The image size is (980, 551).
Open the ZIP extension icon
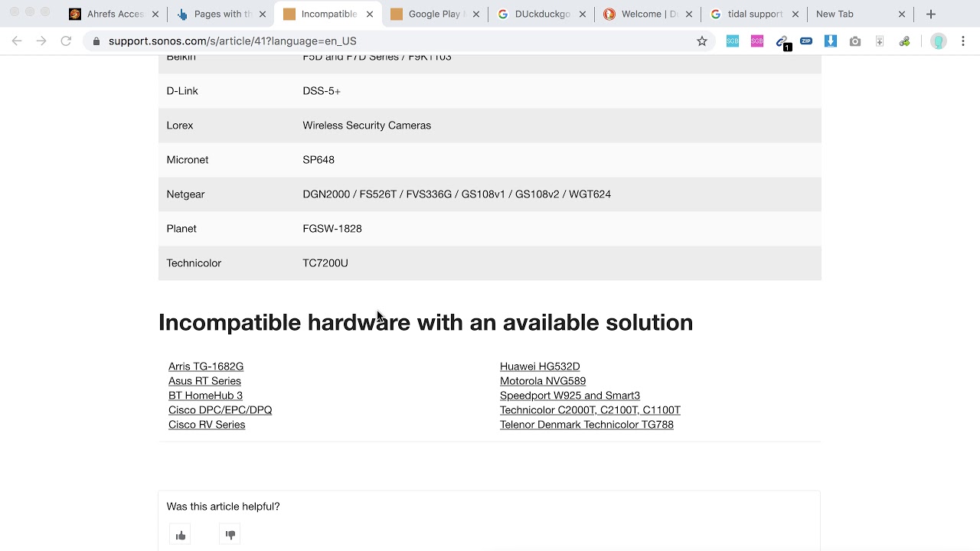click(x=806, y=41)
